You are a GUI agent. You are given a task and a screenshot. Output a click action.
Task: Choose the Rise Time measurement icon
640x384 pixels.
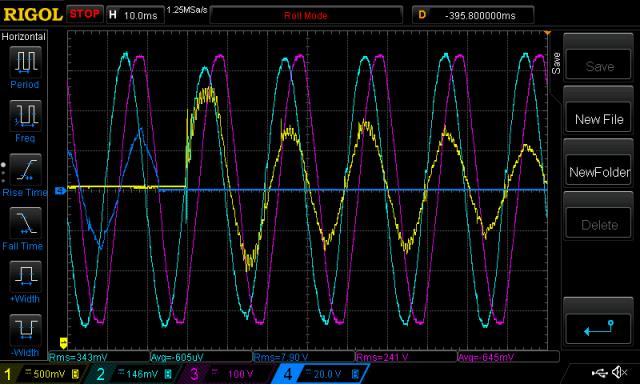(25, 169)
